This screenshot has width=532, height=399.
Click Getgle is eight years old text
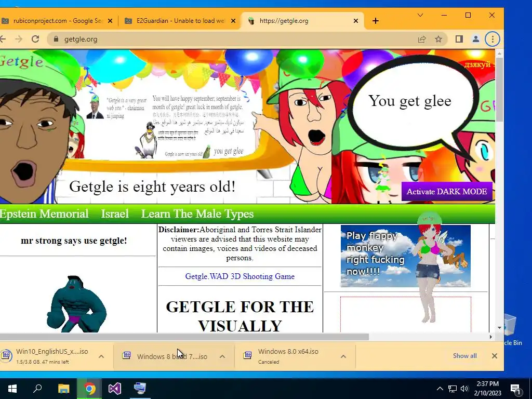[x=152, y=187]
